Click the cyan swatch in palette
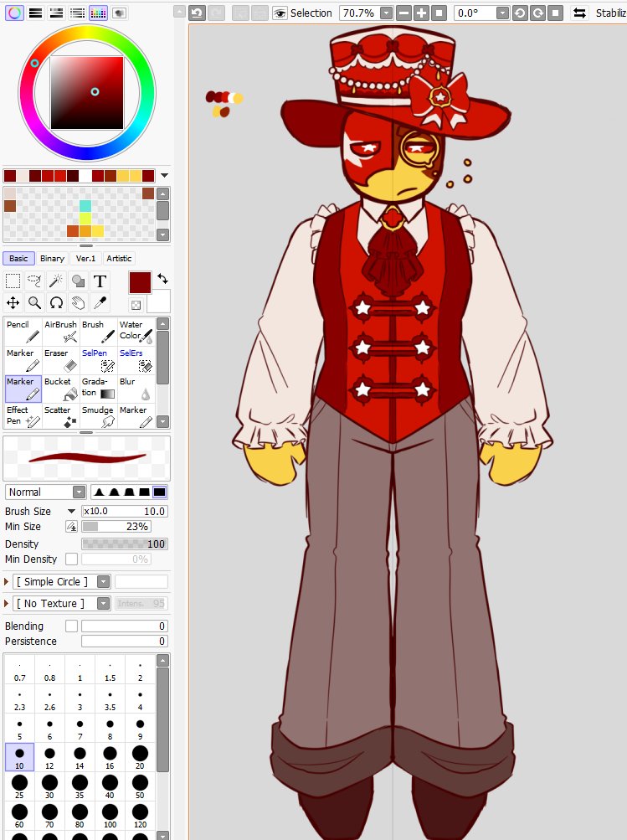This screenshot has width=627, height=840. tap(85, 206)
